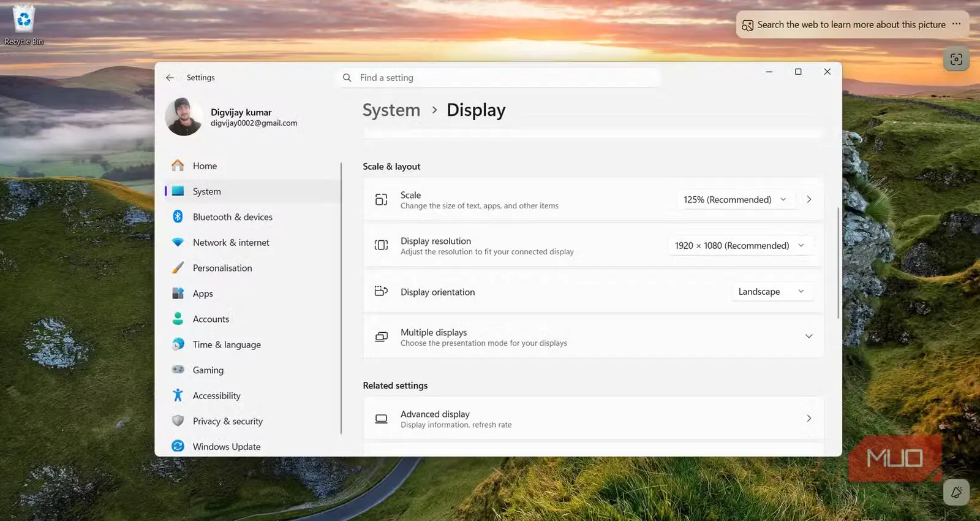Open the user profile picture
This screenshot has height=521, width=980.
point(184,116)
